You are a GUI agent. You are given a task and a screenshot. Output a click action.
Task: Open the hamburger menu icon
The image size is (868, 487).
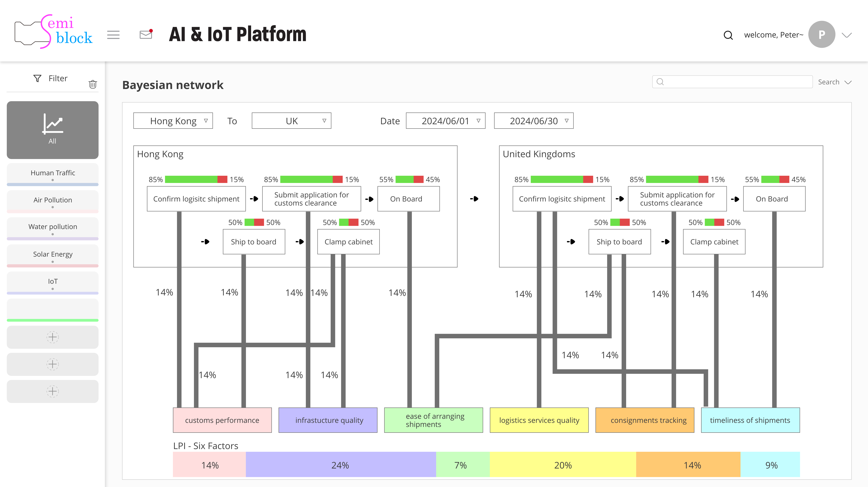(113, 35)
